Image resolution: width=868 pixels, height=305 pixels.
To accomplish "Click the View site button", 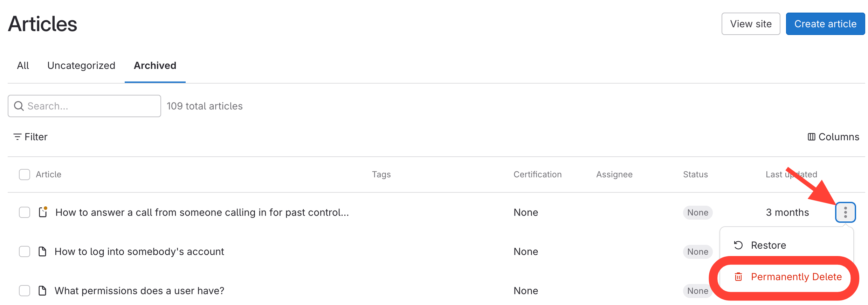I will 751,24.
